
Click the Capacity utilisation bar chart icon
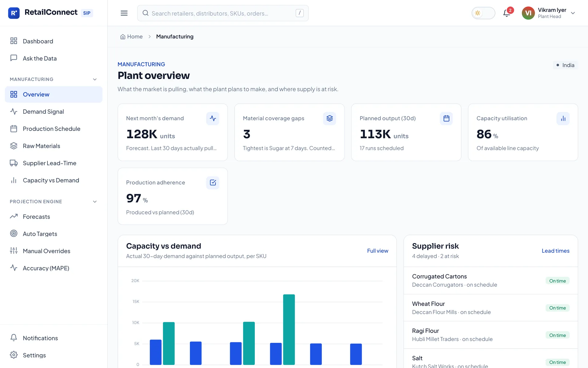pyautogui.click(x=563, y=118)
